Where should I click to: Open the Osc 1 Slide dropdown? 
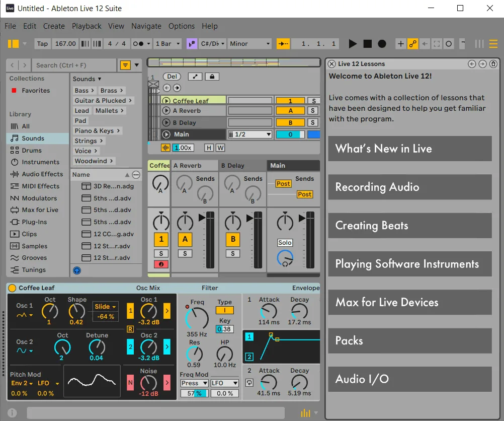[x=106, y=307]
